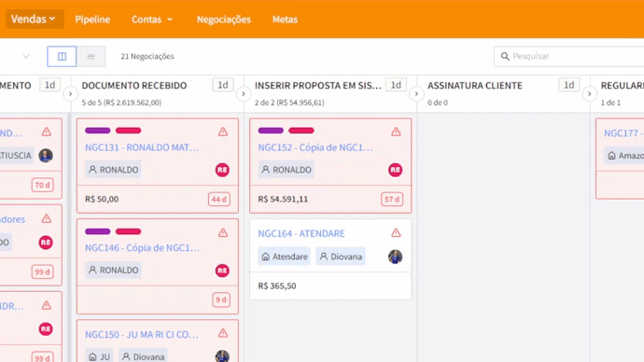This screenshot has width=644, height=362.
Task: Click the pink label on NGC146 card
Action: tap(128, 231)
